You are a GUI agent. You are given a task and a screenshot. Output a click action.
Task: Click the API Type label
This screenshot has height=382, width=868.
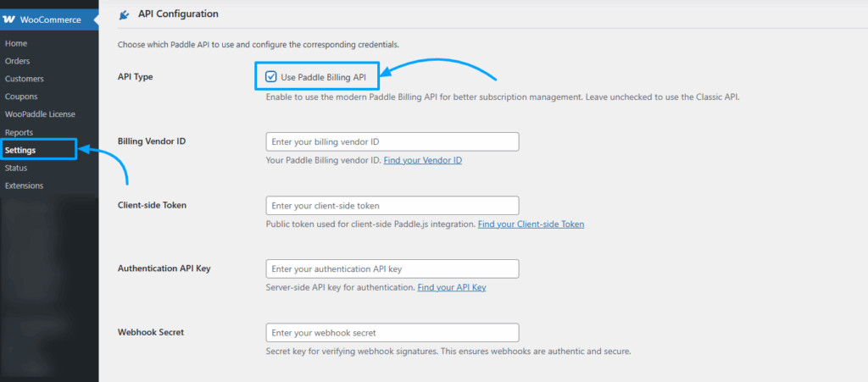[x=136, y=77]
